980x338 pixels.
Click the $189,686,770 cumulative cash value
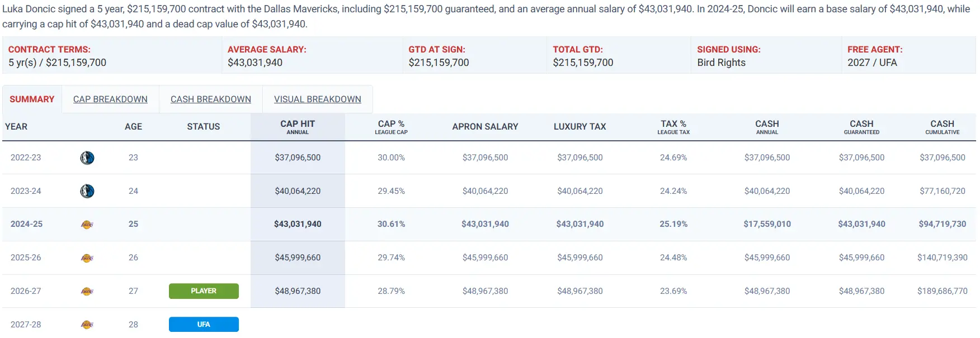[943, 291]
